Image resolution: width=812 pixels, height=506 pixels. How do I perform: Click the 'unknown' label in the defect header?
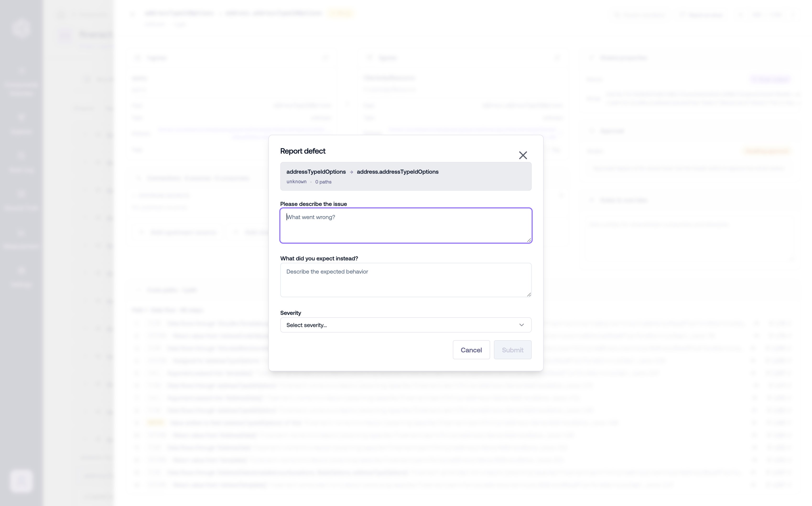(296, 182)
